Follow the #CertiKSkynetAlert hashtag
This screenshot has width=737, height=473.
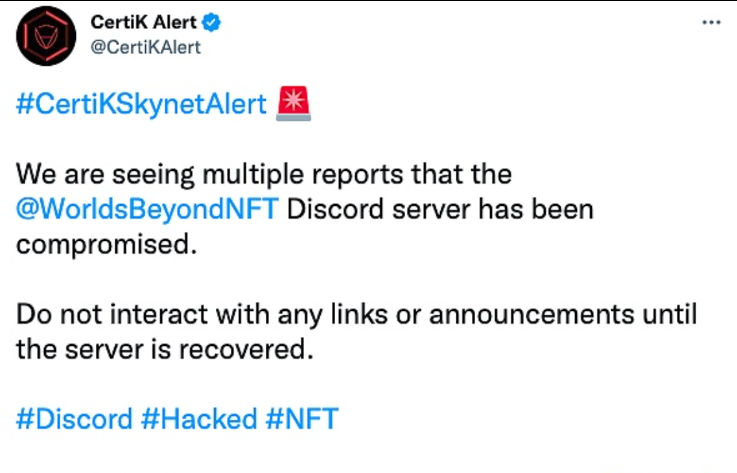tap(141, 104)
